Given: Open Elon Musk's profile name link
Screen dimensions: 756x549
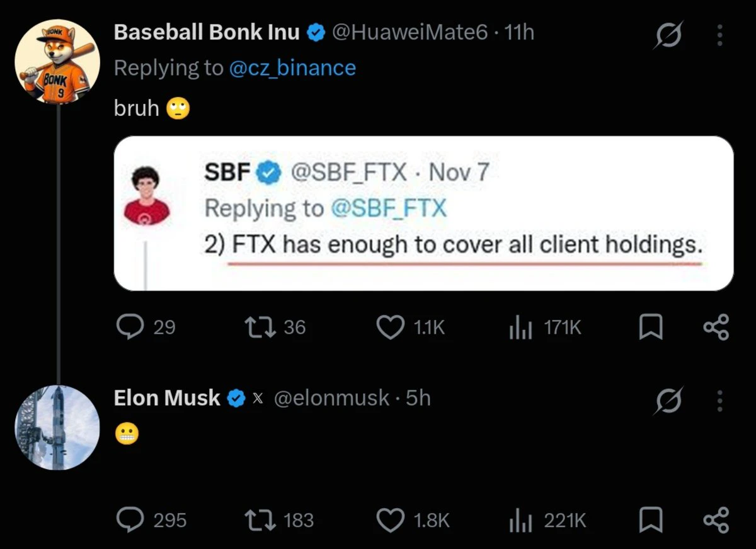Looking at the screenshot, I should [x=167, y=398].
